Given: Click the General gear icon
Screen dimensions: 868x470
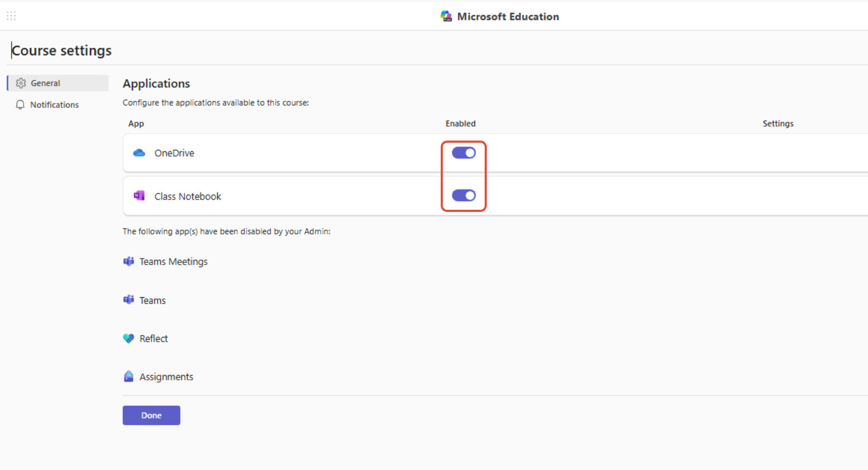Looking at the screenshot, I should [x=21, y=83].
